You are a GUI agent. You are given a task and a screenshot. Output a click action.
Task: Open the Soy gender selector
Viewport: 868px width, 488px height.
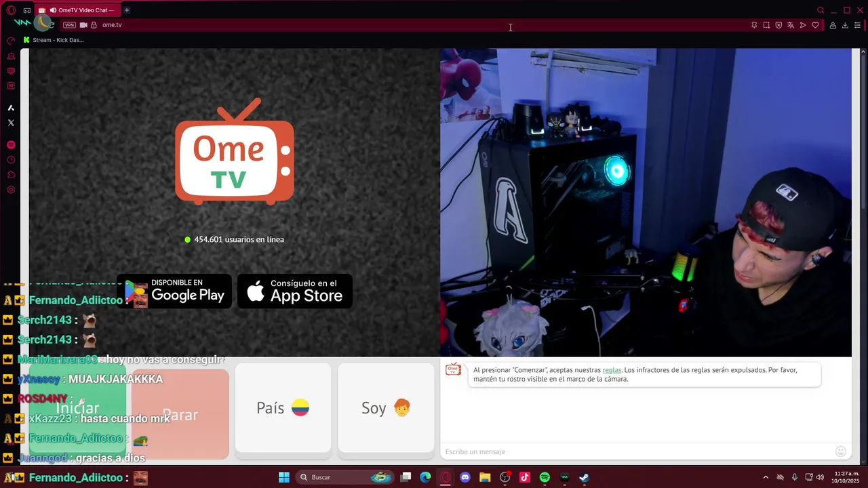pos(386,407)
